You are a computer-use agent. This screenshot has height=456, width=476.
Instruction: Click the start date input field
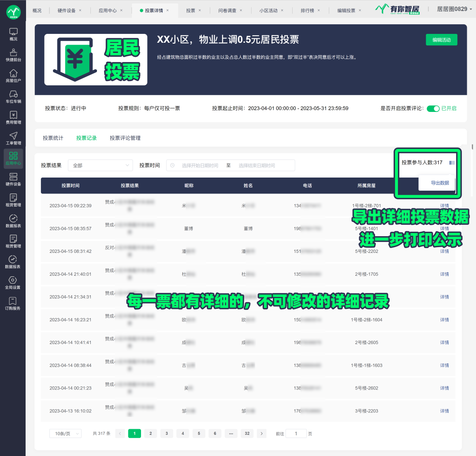click(x=200, y=166)
